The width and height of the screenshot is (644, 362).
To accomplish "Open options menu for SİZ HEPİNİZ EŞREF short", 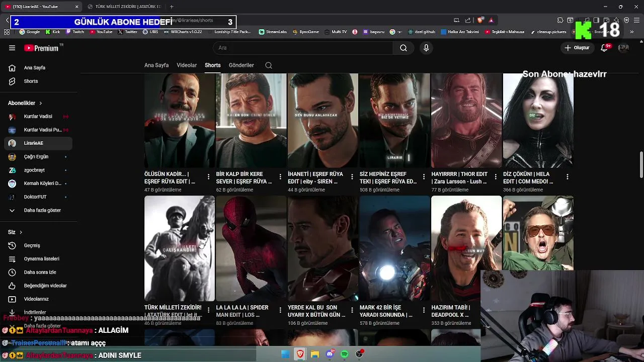I will pos(424,177).
